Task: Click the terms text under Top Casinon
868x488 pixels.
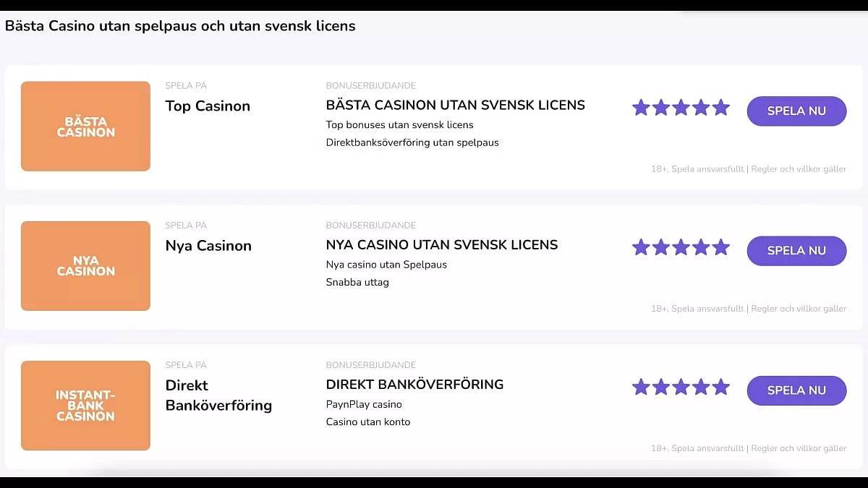Action: 749,169
